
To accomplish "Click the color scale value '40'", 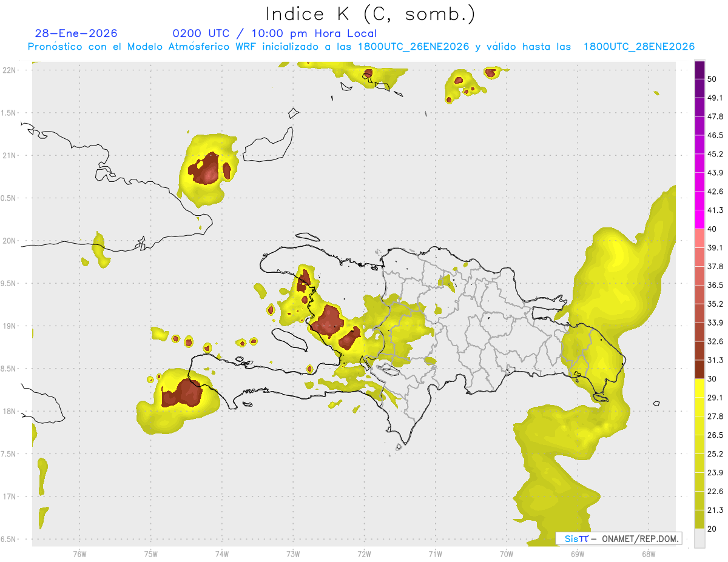I will [712, 229].
